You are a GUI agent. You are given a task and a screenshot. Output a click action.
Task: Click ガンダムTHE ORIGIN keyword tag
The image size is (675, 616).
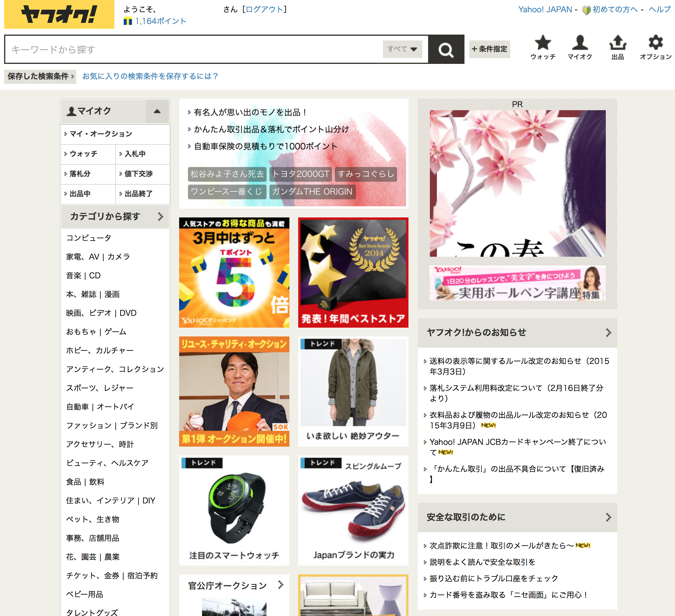click(312, 192)
